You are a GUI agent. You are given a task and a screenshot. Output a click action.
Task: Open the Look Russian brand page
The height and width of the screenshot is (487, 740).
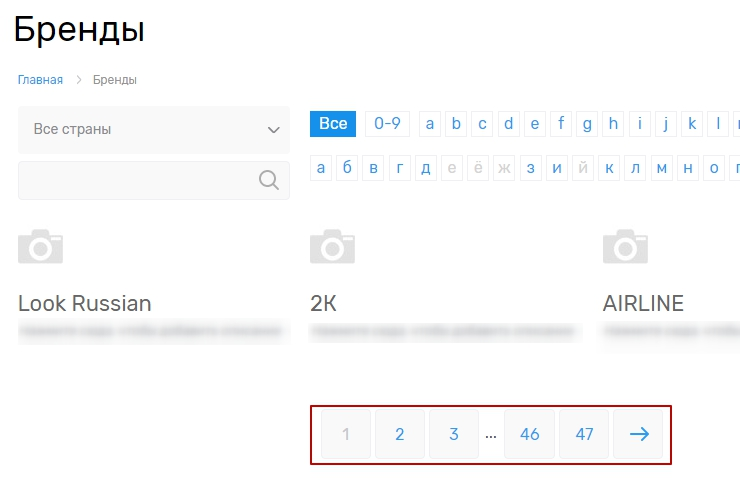(85, 303)
